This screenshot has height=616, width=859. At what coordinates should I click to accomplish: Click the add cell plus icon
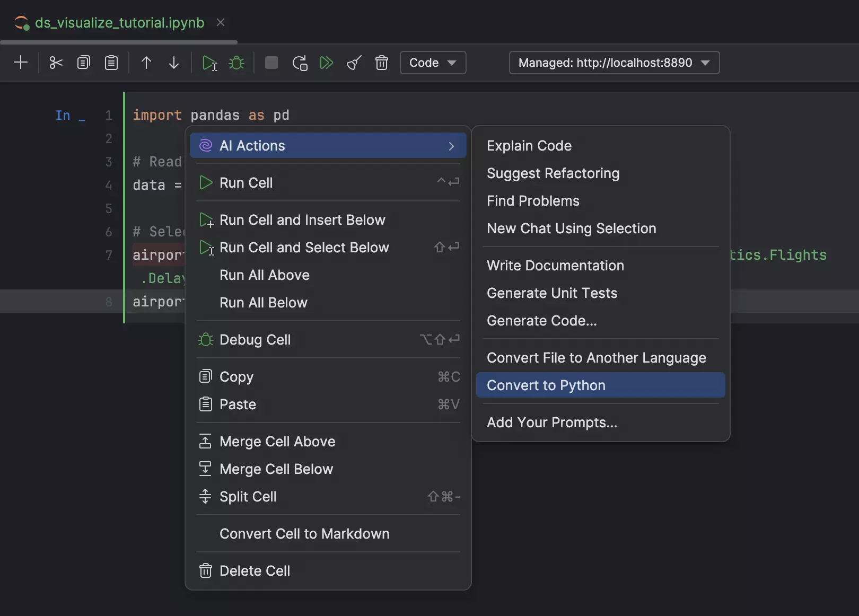tap(21, 63)
